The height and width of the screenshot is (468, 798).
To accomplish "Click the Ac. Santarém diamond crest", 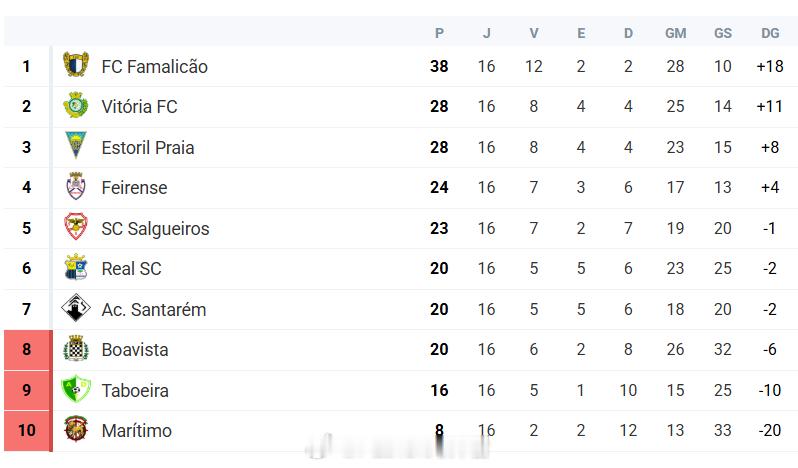I will pyautogui.click(x=76, y=308).
